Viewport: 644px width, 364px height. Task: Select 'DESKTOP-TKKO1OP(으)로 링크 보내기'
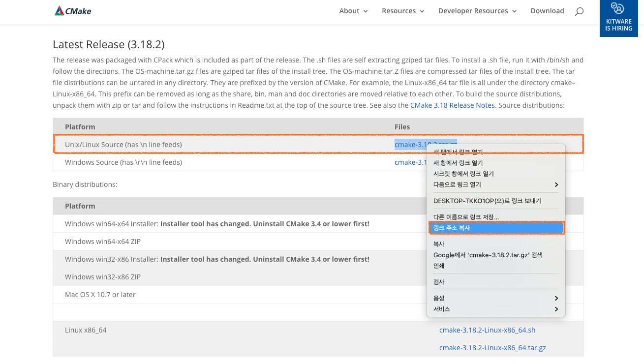pyautogui.click(x=496, y=201)
